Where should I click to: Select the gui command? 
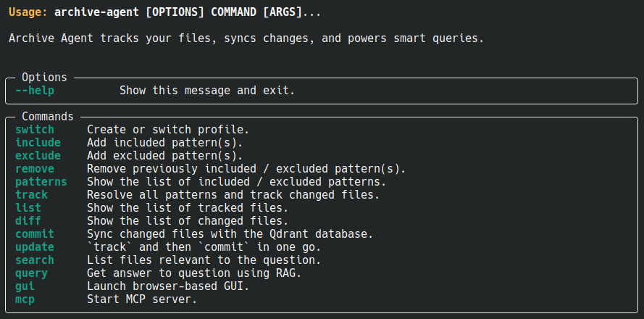(25, 286)
